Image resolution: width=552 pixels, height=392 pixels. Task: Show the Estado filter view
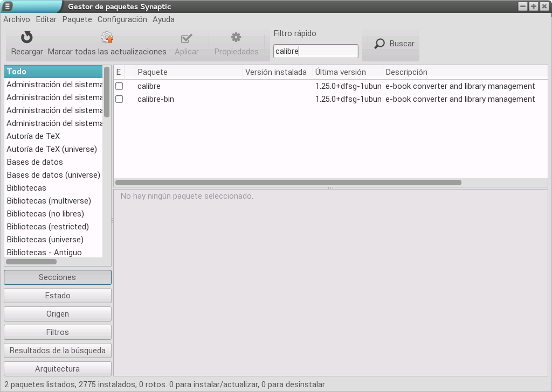tap(58, 296)
